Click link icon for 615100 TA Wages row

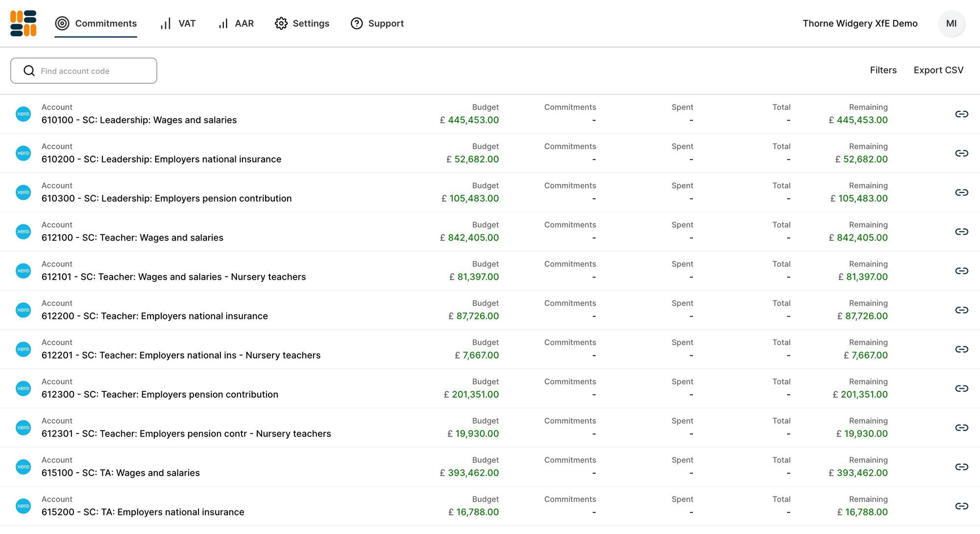coord(961,467)
